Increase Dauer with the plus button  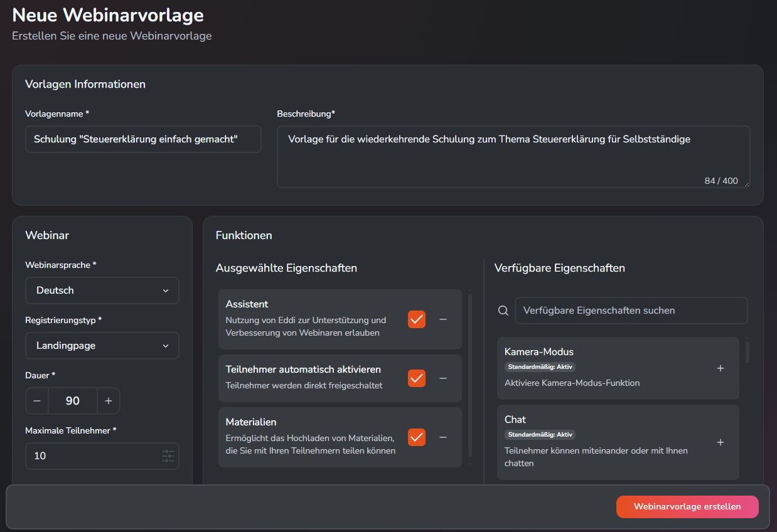(x=108, y=401)
